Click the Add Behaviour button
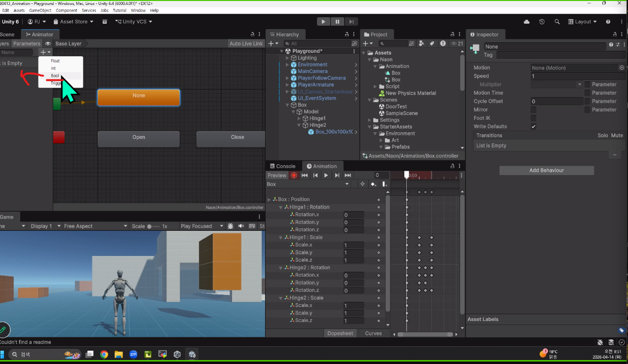 coord(547,170)
